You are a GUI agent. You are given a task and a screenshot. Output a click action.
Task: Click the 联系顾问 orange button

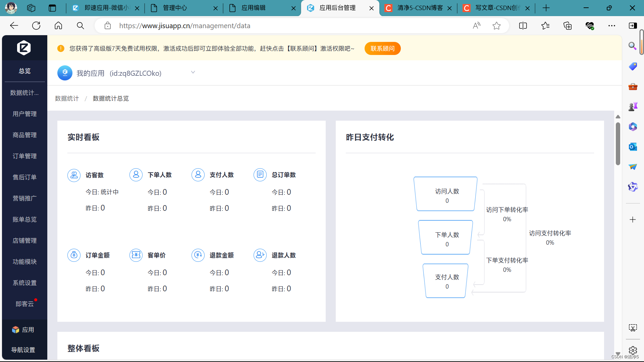click(x=382, y=49)
